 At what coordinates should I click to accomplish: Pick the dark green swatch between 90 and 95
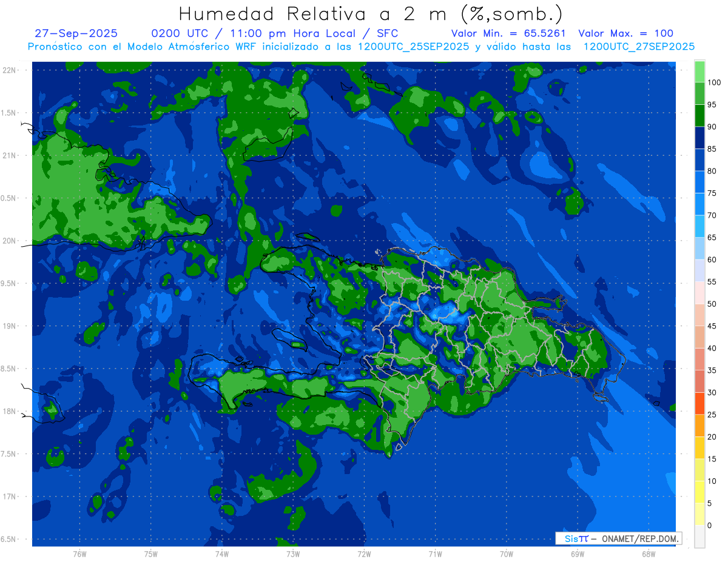coord(699,115)
